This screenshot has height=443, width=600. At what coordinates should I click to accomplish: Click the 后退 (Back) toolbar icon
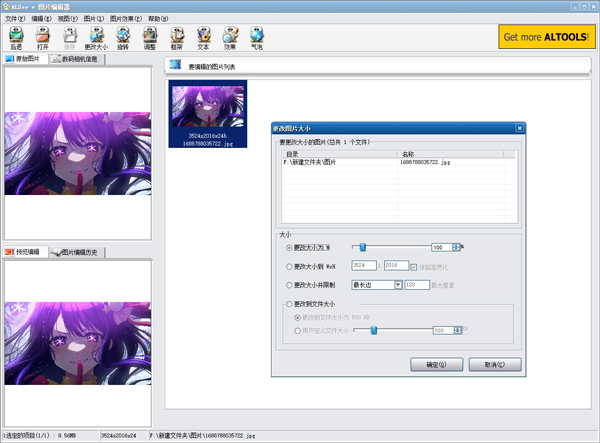coord(15,37)
